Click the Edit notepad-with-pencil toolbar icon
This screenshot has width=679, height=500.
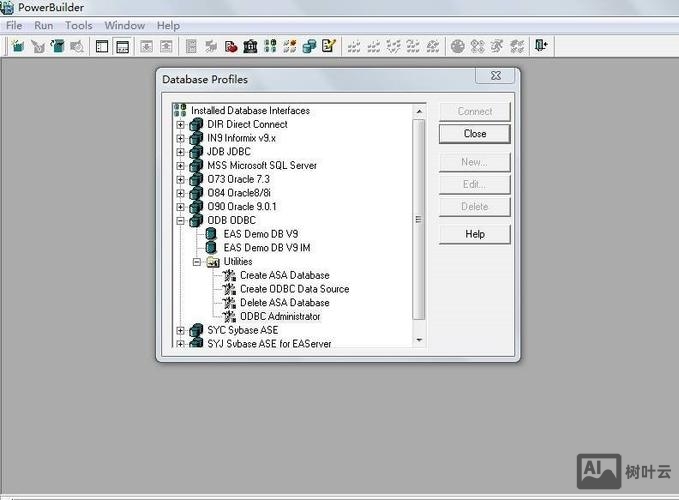pos(328,46)
